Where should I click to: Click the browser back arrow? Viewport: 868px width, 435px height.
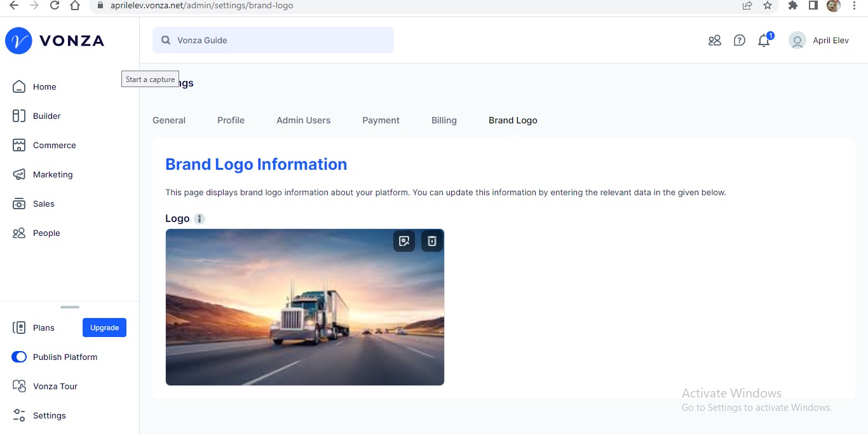tap(14, 5)
